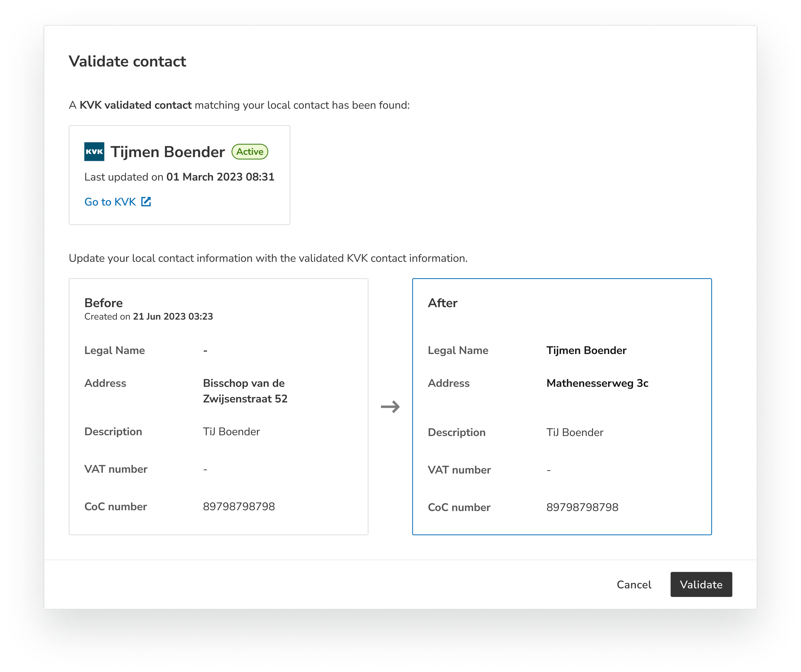Click the Description value in the Before panel

click(x=231, y=432)
